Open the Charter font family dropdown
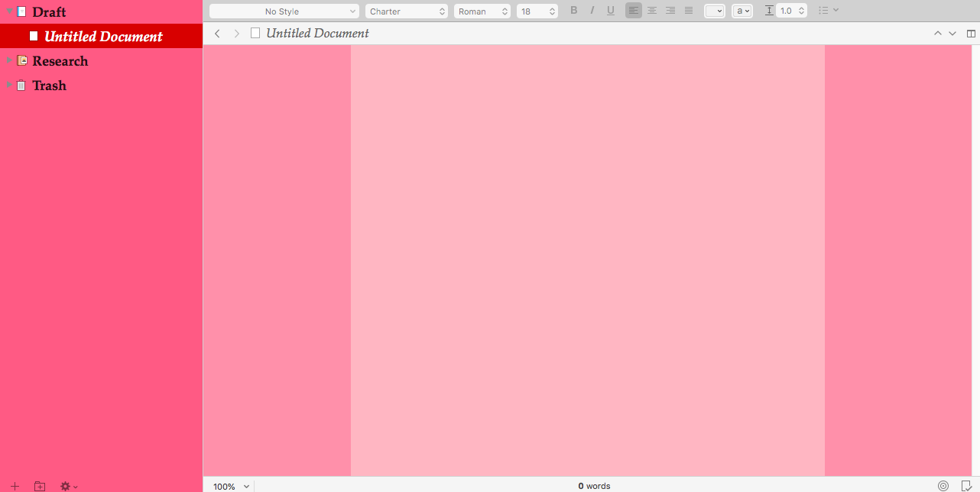 407,11
